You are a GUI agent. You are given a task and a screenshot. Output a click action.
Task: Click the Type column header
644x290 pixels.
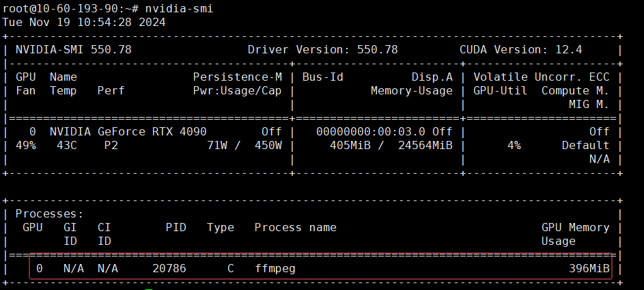(x=220, y=228)
